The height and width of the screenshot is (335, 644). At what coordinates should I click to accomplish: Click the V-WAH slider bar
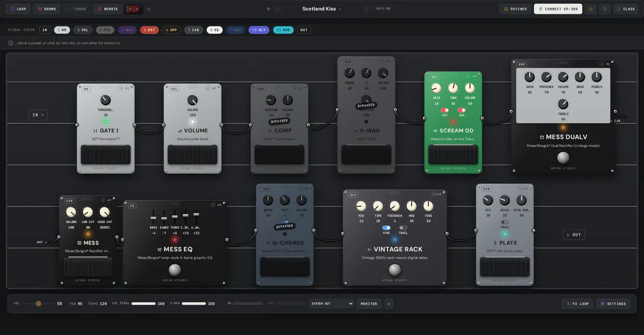click(194, 303)
